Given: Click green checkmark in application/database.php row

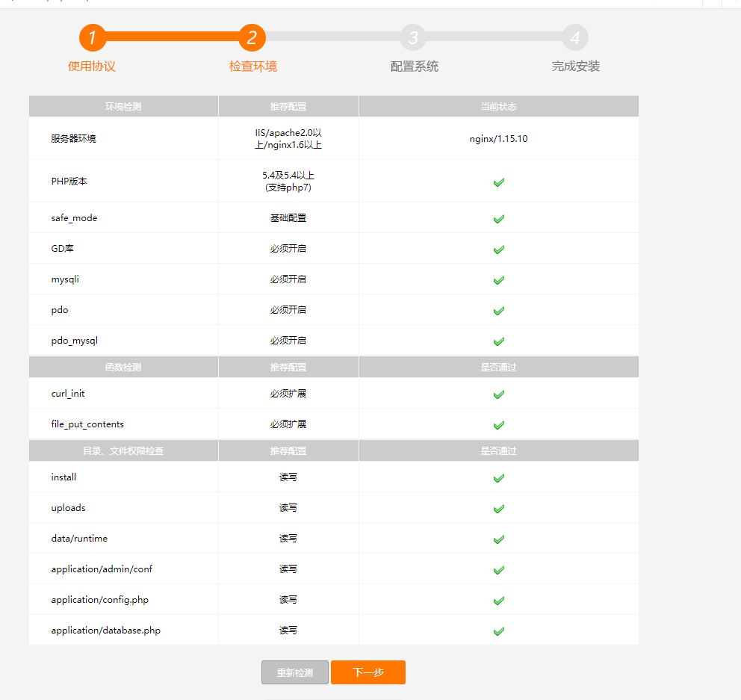Looking at the screenshot, I should point(498,631).
